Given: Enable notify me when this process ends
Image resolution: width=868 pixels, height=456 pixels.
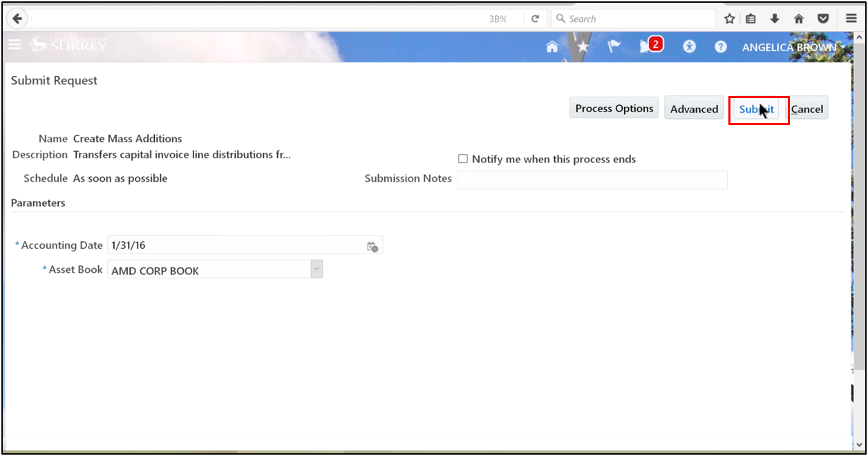Looking at the screenshot, I should [x=463, y=158].
